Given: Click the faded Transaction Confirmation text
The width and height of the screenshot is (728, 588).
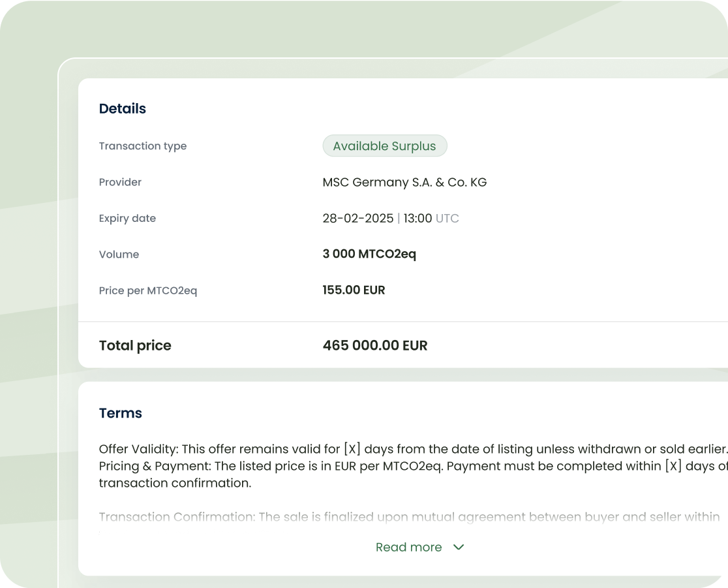Looking at the screenshot, I should (408, 518).
